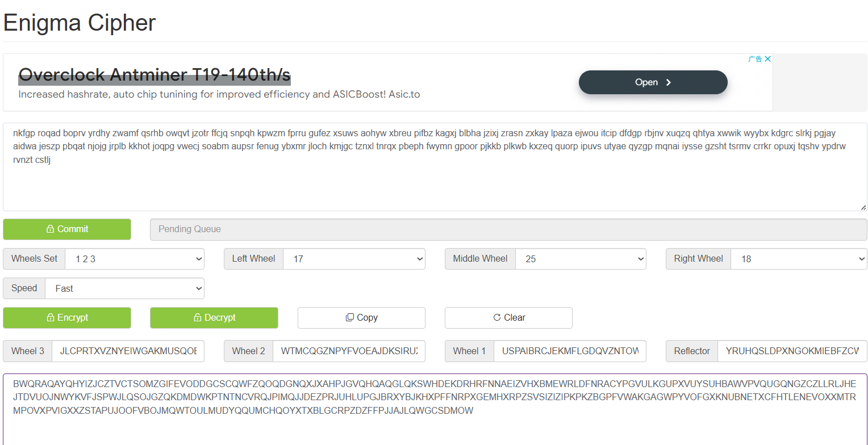Click the Wheel 3 wiring field

(128, 351)
